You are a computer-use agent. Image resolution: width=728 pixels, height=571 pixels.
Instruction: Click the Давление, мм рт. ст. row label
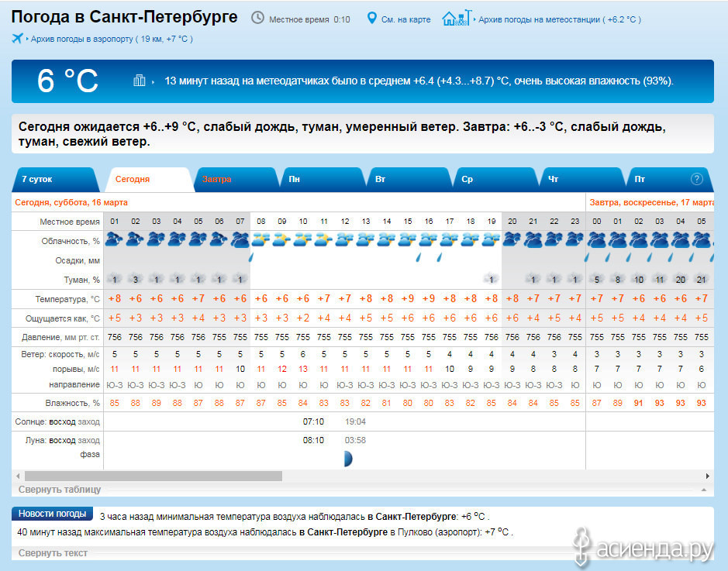(60, 337)
